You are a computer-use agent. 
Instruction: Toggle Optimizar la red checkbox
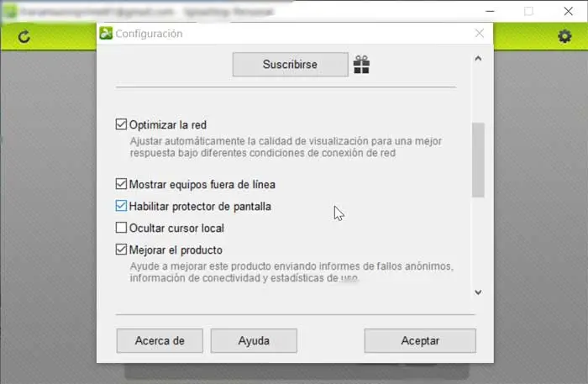121,124
